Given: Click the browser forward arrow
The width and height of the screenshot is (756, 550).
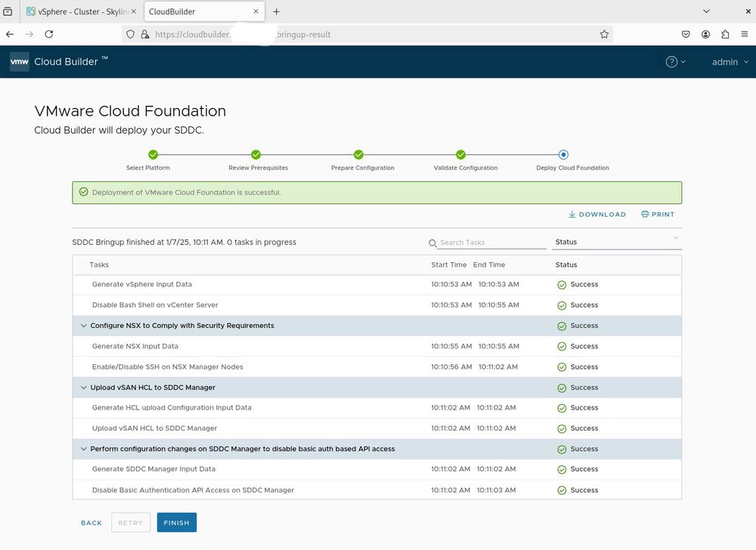Looking at the screenshot, I should click(x=29, y=34).
